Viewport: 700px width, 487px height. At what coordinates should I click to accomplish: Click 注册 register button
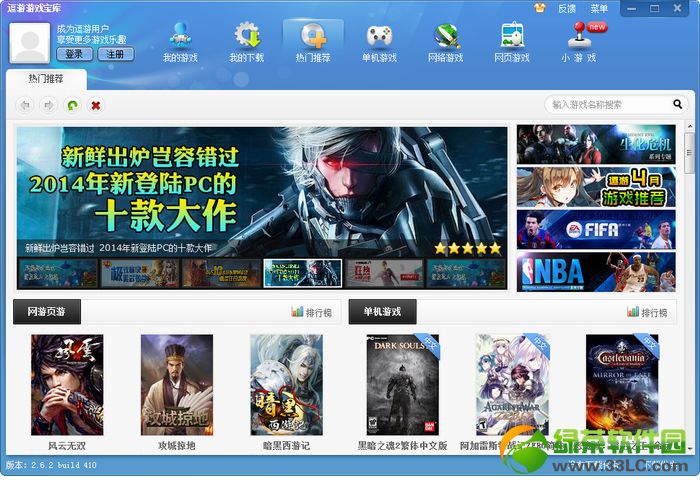[115, 54]
